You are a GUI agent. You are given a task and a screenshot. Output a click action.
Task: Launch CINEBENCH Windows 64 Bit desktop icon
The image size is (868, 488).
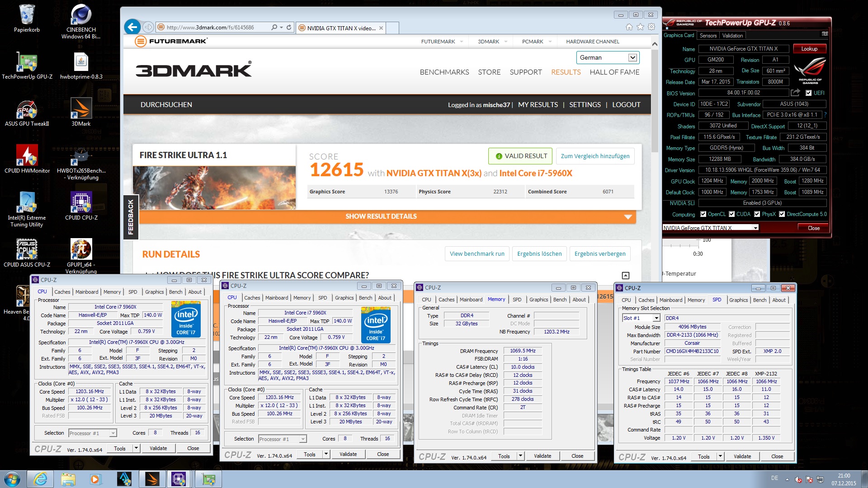pos(81,21)
